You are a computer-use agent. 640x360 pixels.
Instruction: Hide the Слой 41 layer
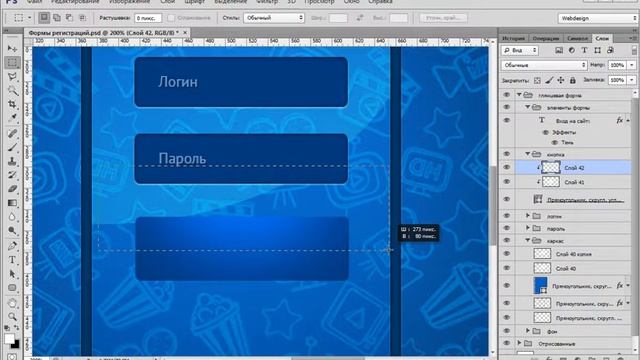click(507, 182)
